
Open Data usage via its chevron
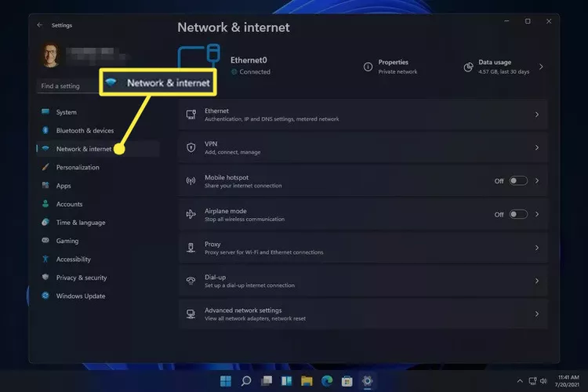click(x=541, y=67)
